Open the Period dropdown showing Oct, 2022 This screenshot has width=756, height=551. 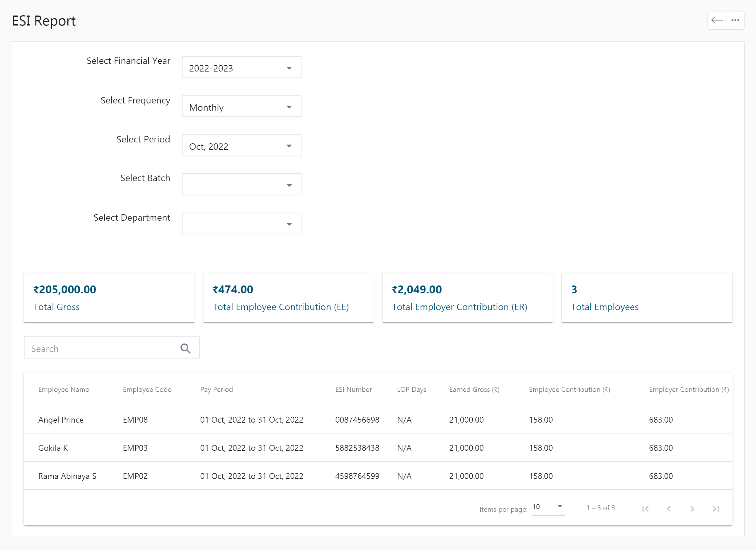point(241,145)
